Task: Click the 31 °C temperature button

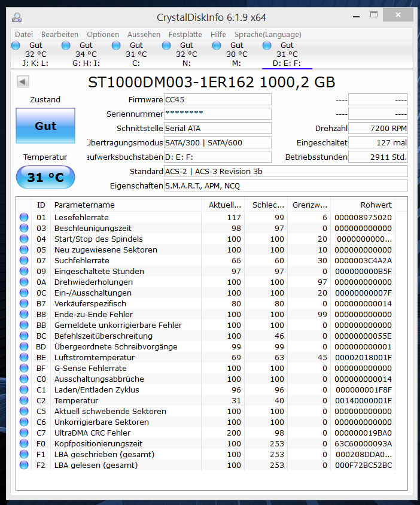Action: pos(45,177)
